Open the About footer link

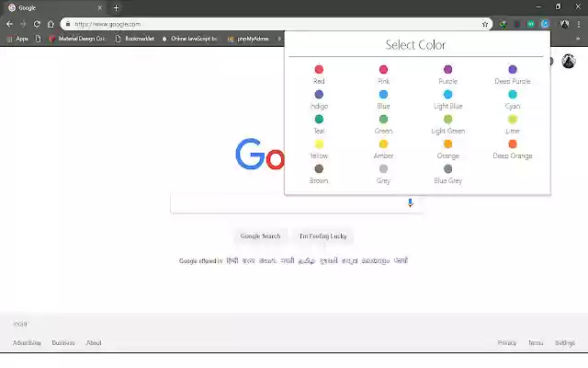(94, 343)
